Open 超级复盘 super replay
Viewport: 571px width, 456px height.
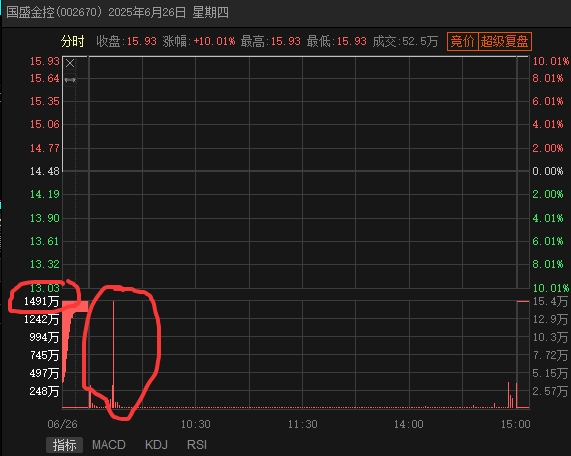coord(504,41)
